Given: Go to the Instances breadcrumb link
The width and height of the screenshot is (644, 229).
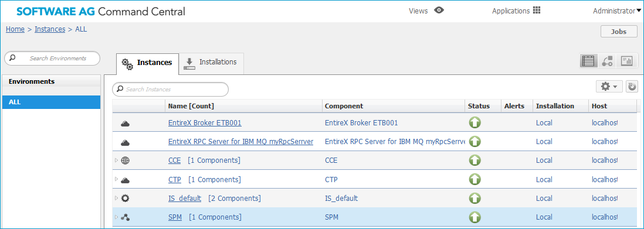Looking at the screenshot, I should [x=50, y=29].
